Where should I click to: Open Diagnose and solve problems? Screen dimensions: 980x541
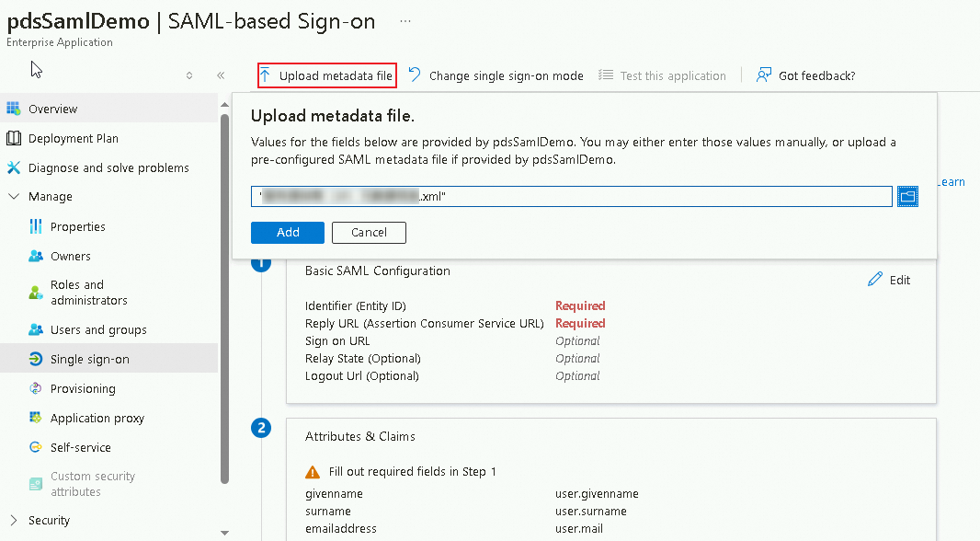tap(108, 167)
